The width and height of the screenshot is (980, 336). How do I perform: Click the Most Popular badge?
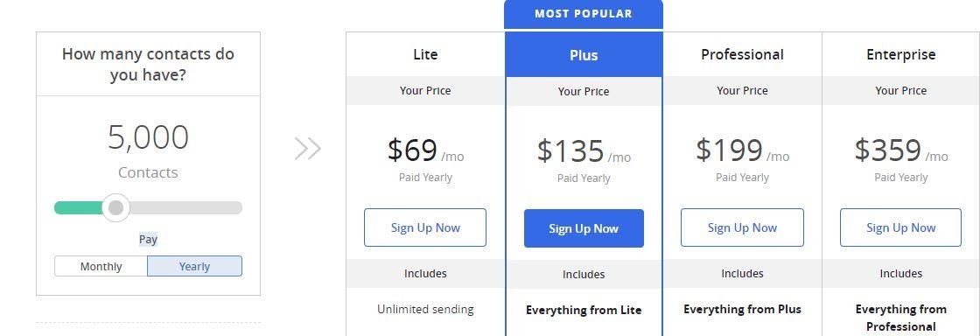pos(583,14)
